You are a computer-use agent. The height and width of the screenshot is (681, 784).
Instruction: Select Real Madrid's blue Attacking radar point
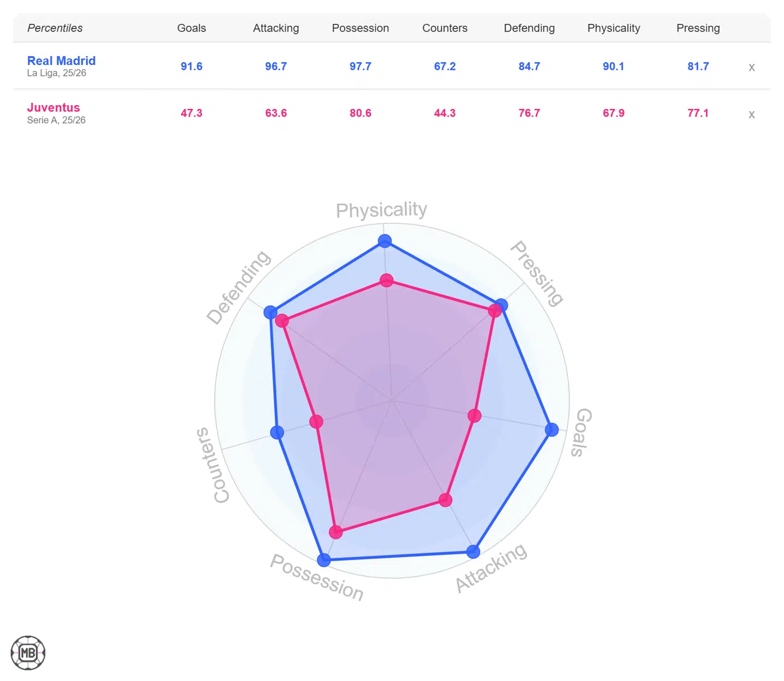coord(474,551)
